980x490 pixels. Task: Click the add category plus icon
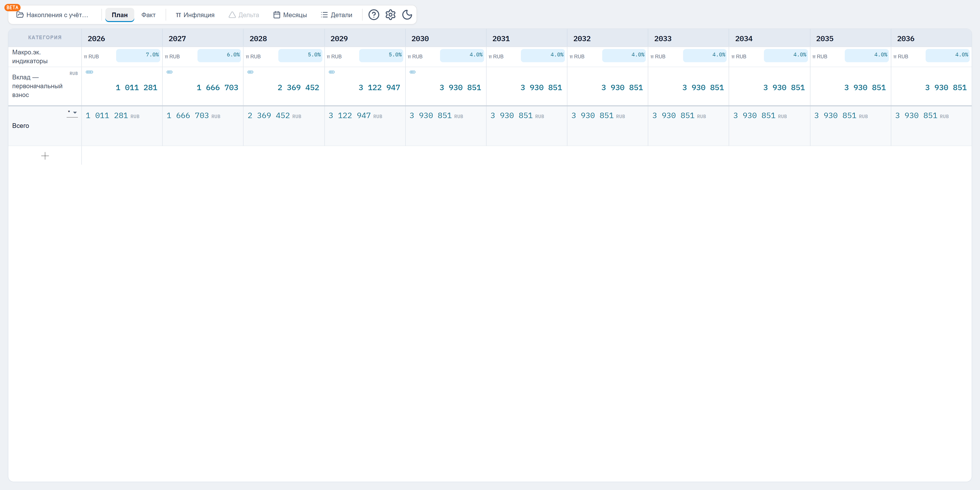45,156
